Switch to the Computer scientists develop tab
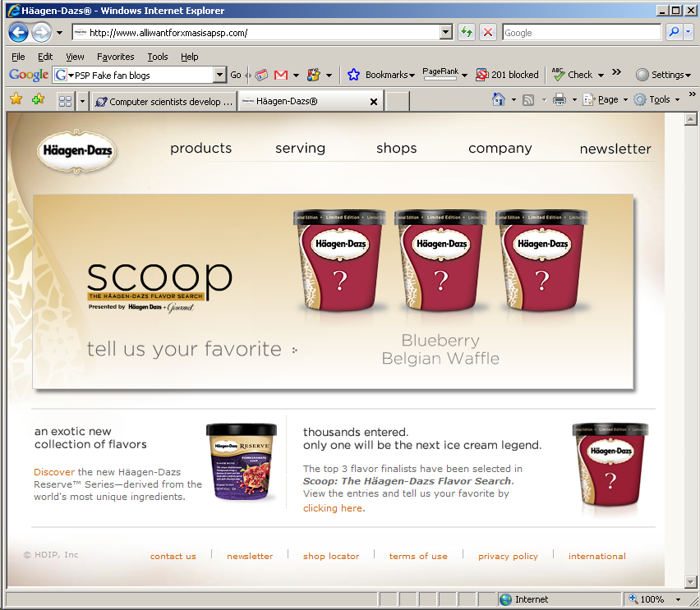This screenshot has height=610, width=700. tap(163, 101)
